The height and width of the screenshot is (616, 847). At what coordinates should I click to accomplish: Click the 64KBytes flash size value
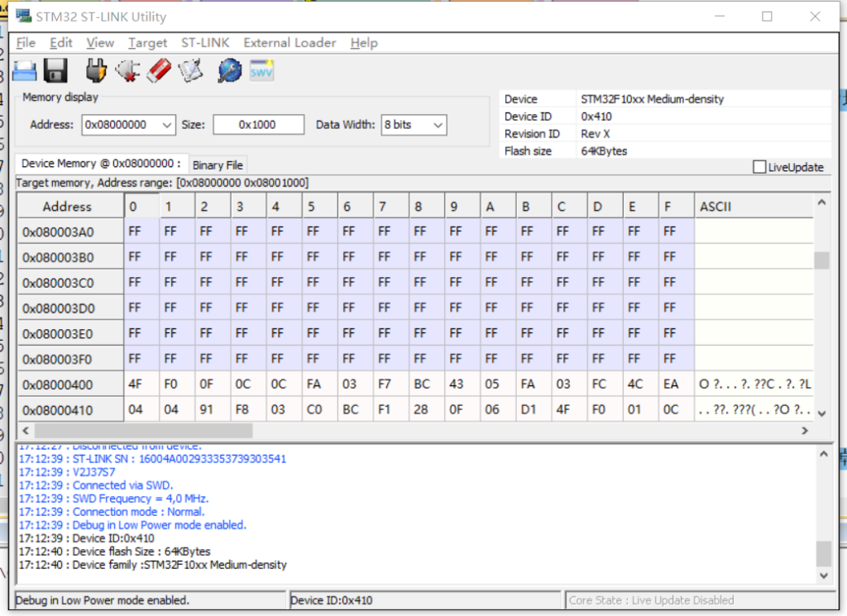click(604, 151)
